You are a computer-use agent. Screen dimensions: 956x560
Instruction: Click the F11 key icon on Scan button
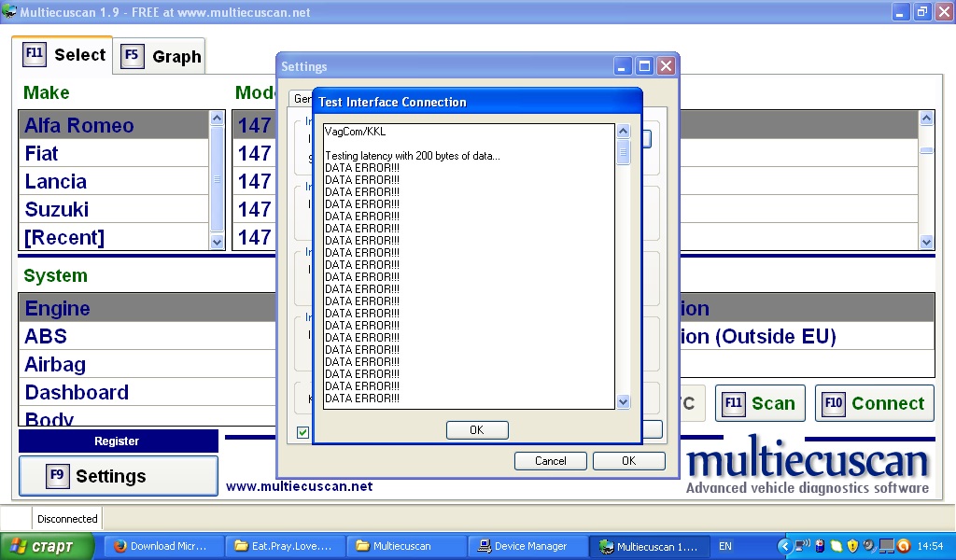734,403
